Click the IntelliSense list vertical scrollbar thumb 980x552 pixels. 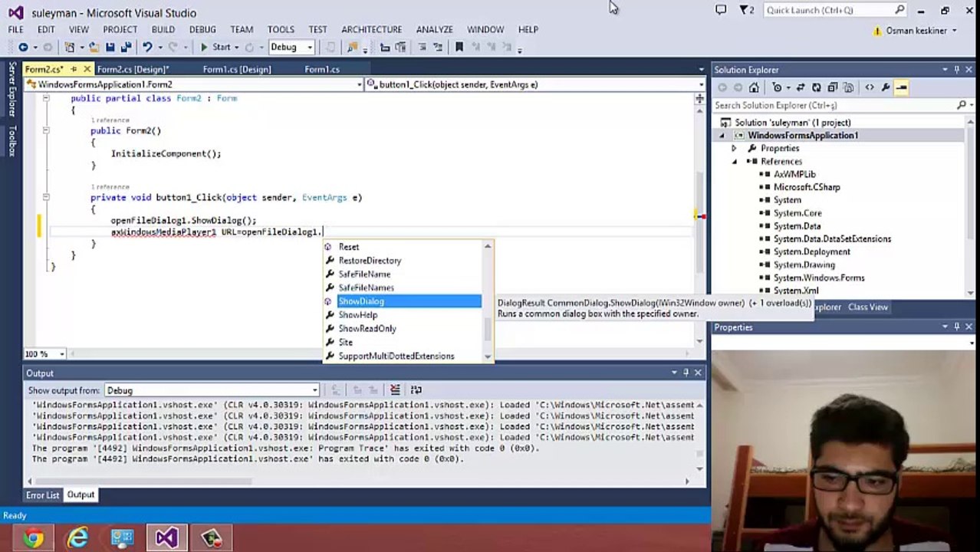[488, 330]
